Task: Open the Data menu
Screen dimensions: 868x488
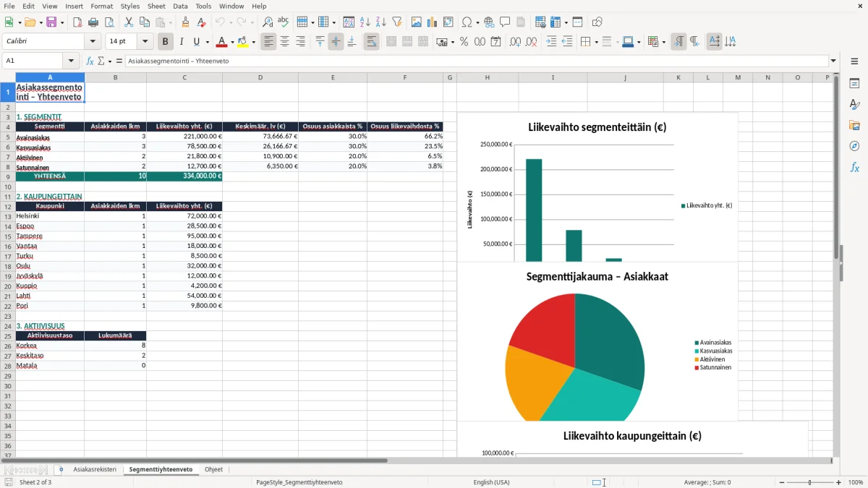Action: (x=180, y=6)
